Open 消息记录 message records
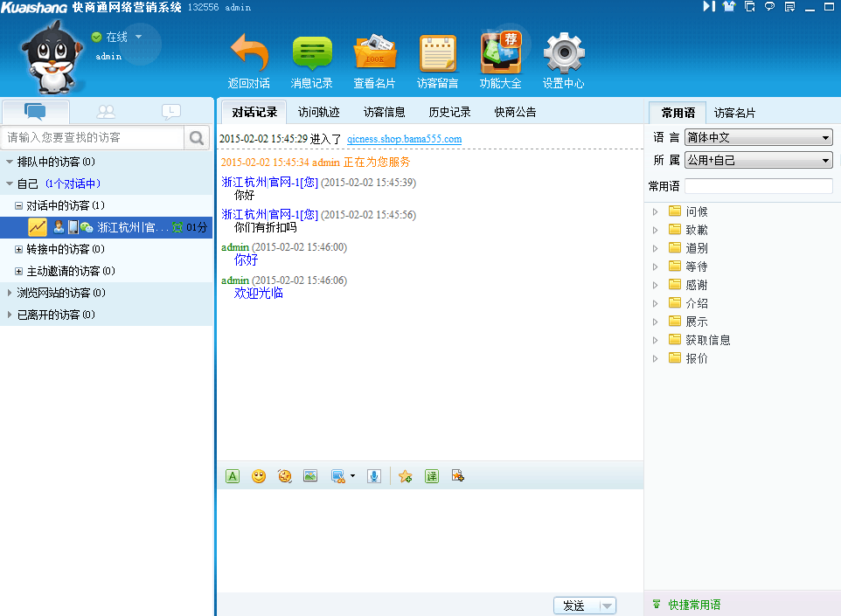Viewport: 841px width, 616px height. (x=312, y=54)
